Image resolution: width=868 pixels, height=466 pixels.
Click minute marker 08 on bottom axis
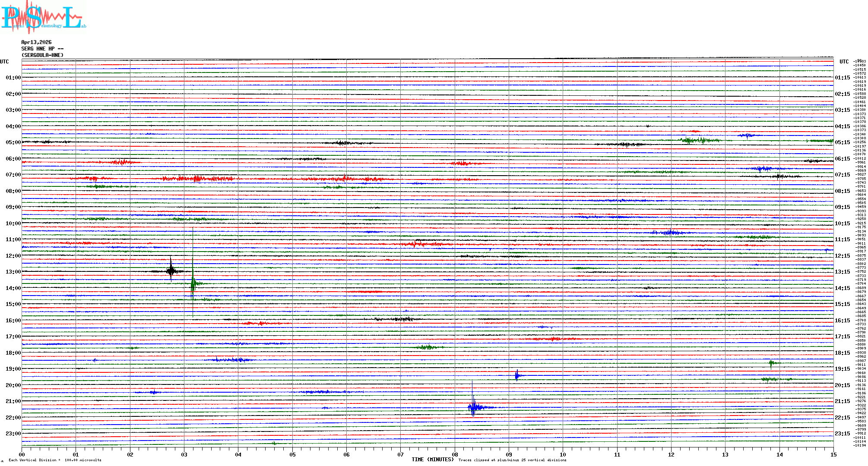point(455,454)
